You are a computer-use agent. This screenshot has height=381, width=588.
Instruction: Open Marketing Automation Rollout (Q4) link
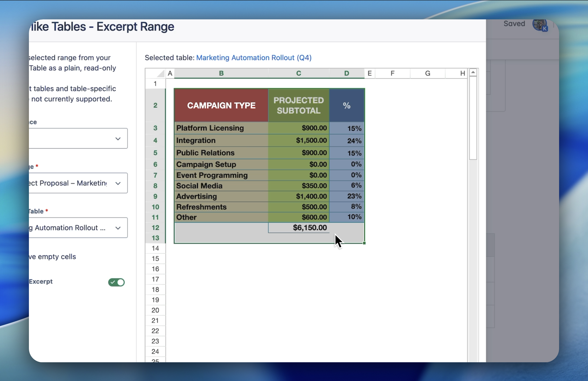click(254, 58)
